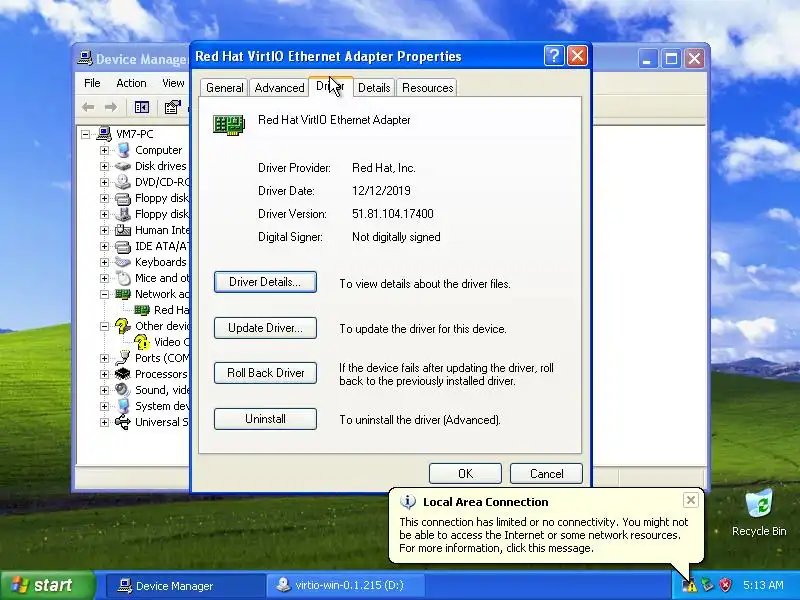Open the Action menu in Device Manager
Image resolution: width=800 pixels, height=600 pixels.
131,83
